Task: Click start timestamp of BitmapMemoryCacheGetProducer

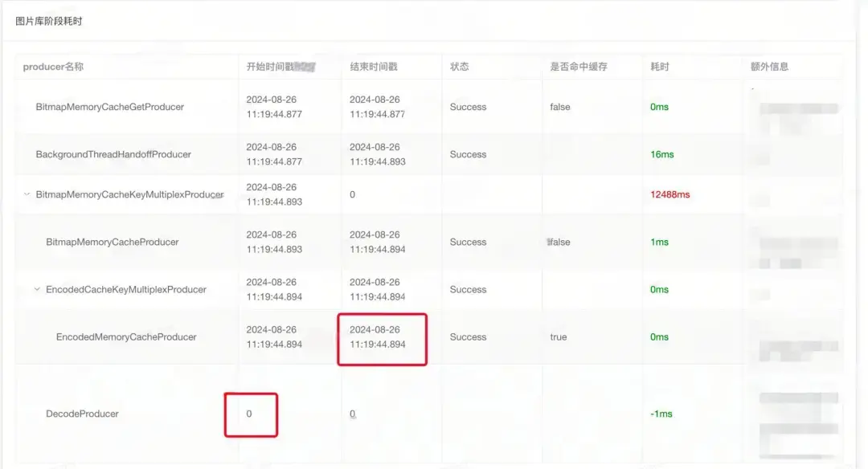Action: [274, 107]
